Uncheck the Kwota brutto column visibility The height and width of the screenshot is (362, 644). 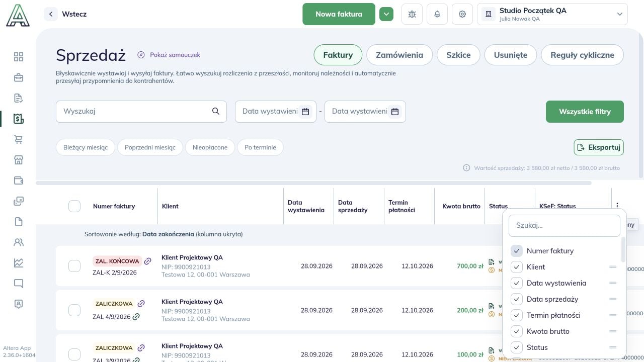pos(517,331)
